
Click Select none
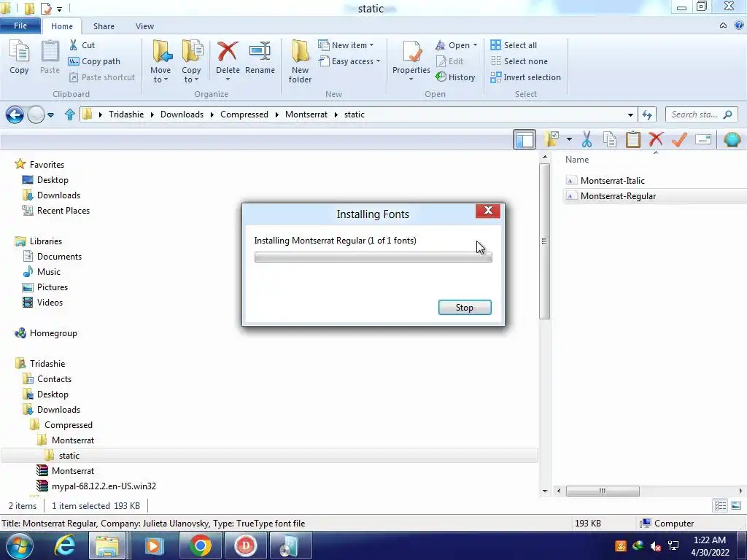pos(519,61)
